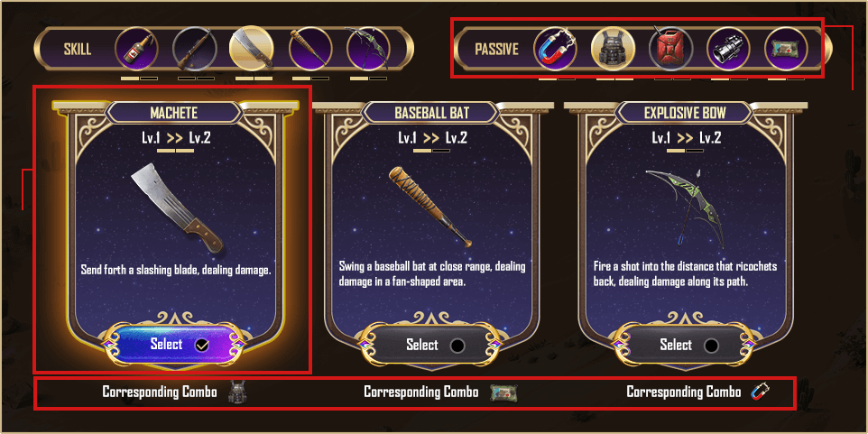Select the baseball bat skill bar icon
This screenshot has height=434, width=868.
[x=310, y=50]
